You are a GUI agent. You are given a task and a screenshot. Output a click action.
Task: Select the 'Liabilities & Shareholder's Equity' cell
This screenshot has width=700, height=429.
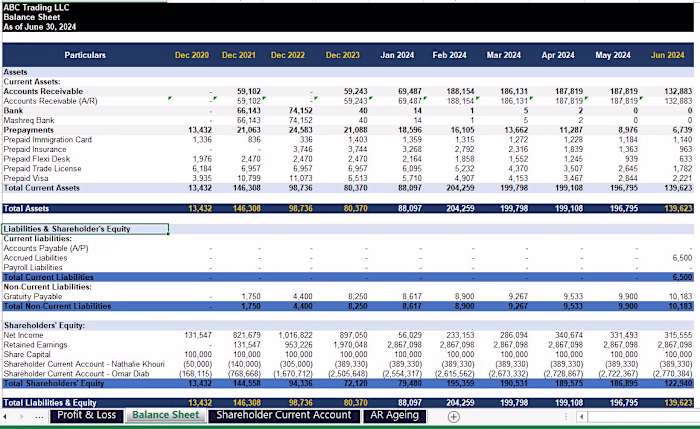point(85,229)
